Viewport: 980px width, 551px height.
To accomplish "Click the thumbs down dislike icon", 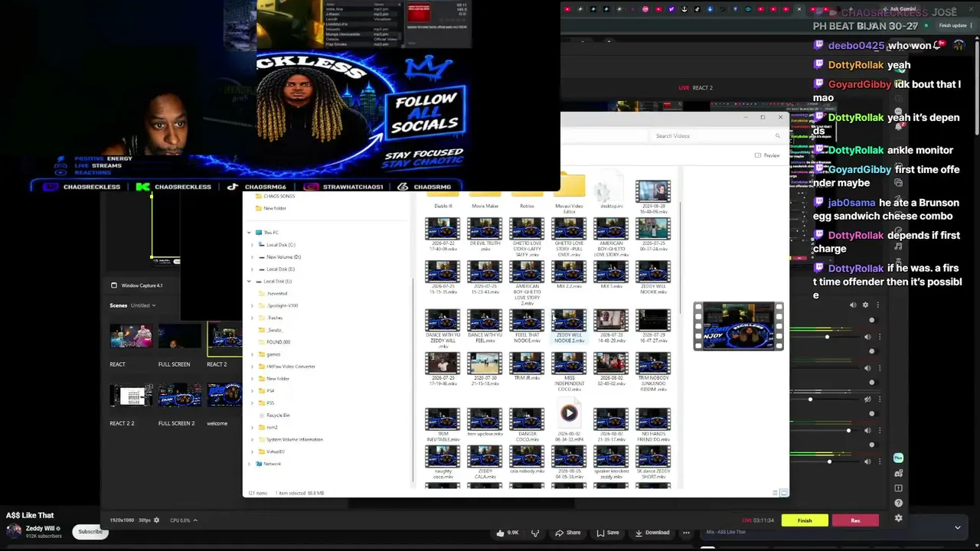I will coord(535,533).
